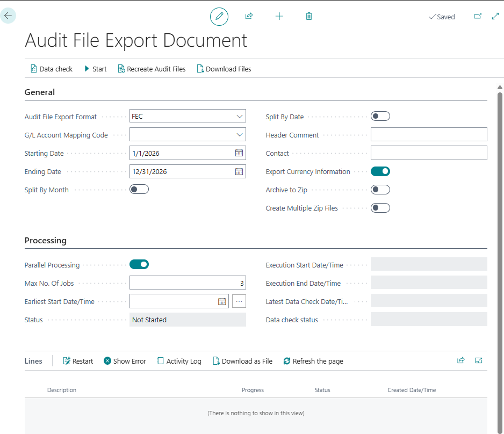
Task: Click Download as File
Action: (x=243, y=361)
